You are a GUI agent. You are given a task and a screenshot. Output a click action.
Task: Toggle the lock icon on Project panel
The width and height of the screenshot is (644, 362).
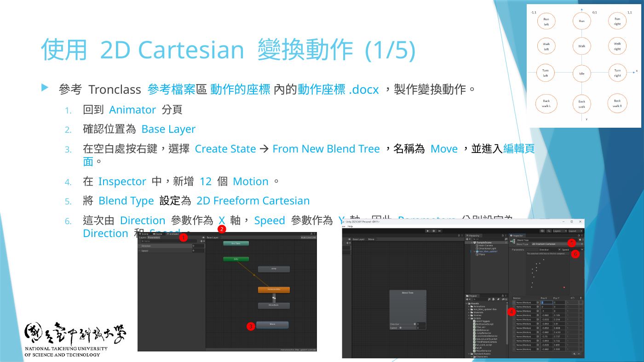(503, 296)
